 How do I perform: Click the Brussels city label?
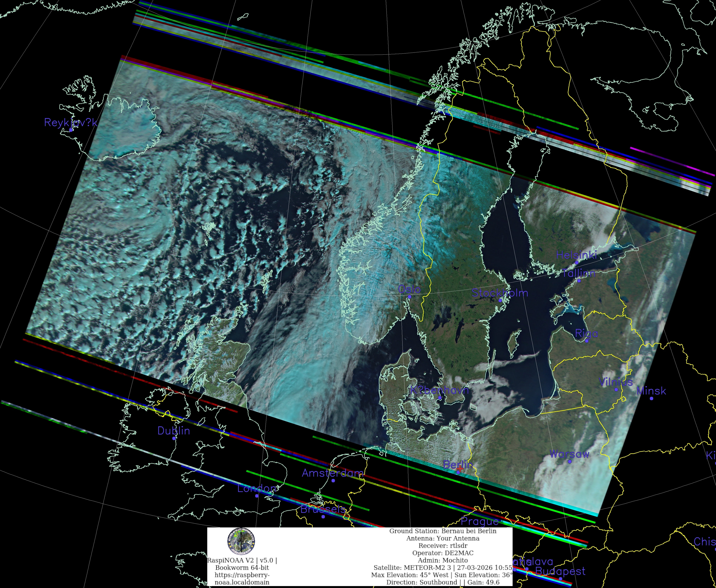(x=323, y=509)
